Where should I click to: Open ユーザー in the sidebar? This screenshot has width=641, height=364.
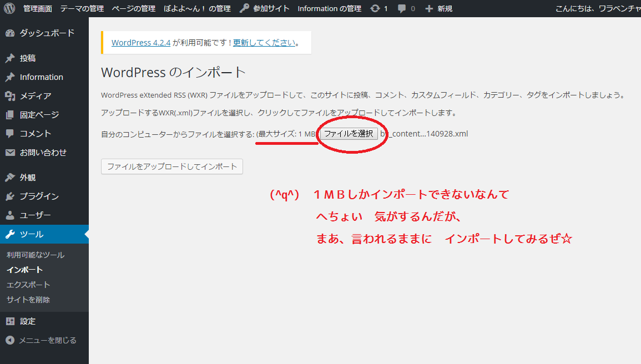(x=36, y=215)
